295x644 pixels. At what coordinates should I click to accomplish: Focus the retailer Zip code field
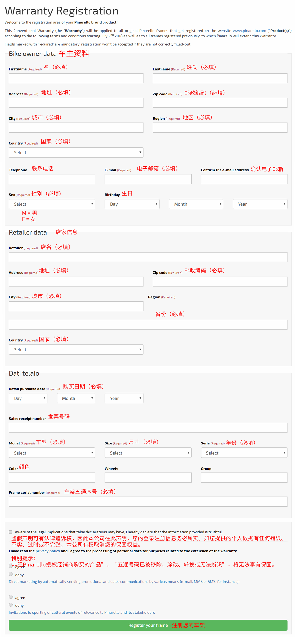(220, 282)
